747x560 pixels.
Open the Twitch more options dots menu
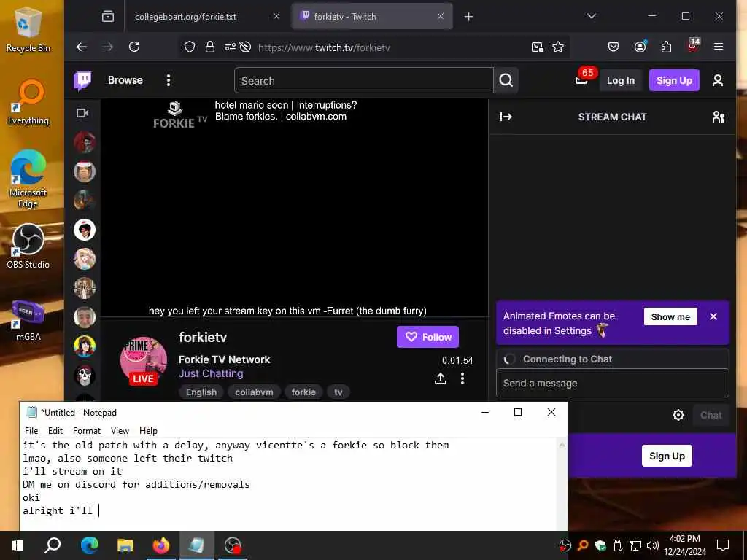point(169,80)
